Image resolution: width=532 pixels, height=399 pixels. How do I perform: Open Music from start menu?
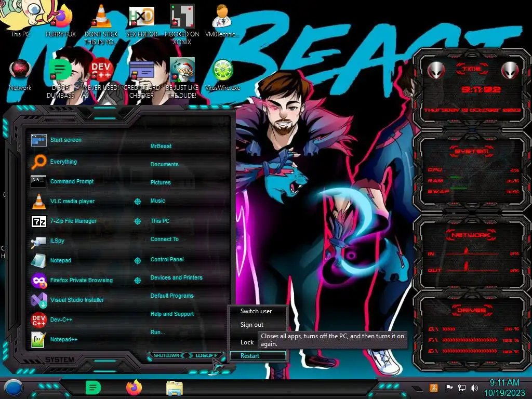(x=158, y=201)
